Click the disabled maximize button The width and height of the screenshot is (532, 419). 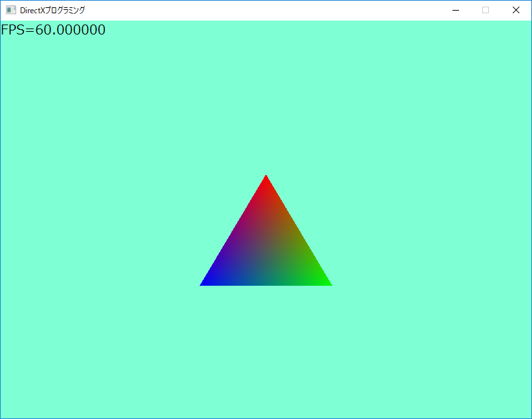[x=486, y=10]
